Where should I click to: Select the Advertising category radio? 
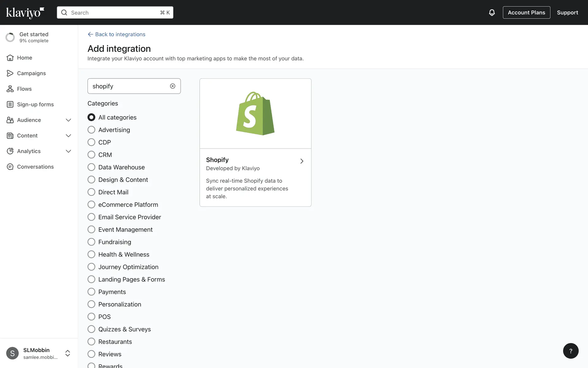(91, 130)
